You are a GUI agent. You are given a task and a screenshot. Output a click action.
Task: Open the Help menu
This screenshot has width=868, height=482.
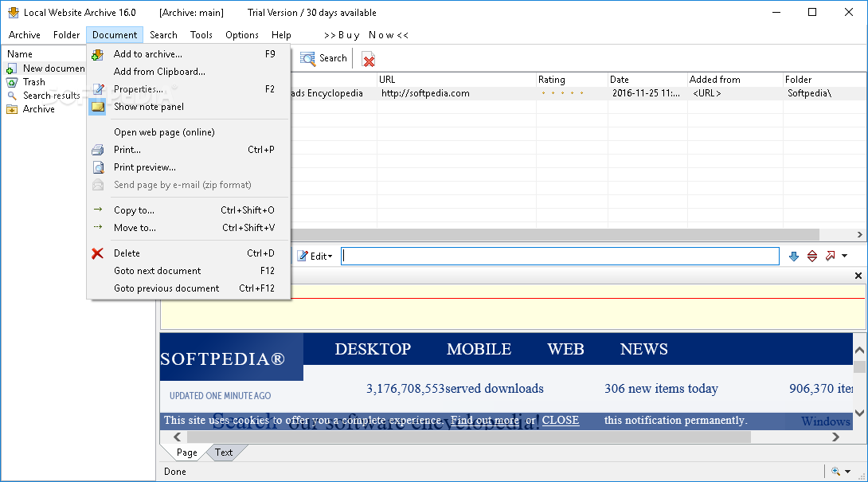tap(281, 35)
